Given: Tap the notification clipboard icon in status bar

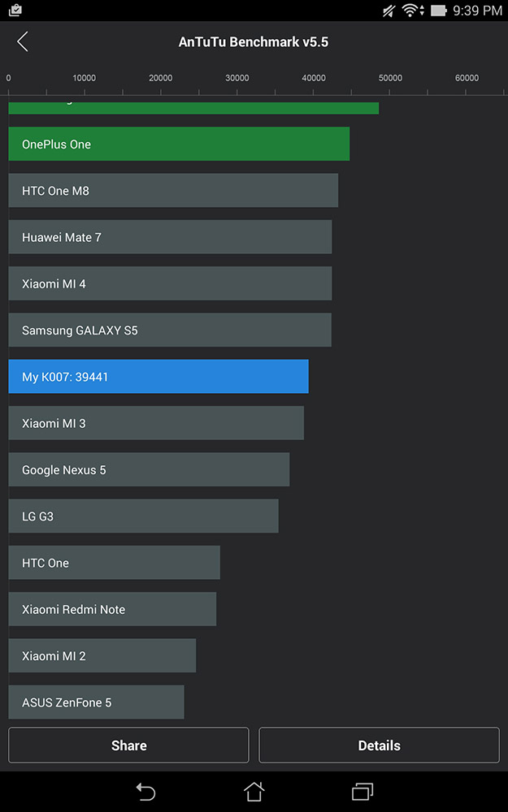Looking at the screenshot, I should point(15,10).
